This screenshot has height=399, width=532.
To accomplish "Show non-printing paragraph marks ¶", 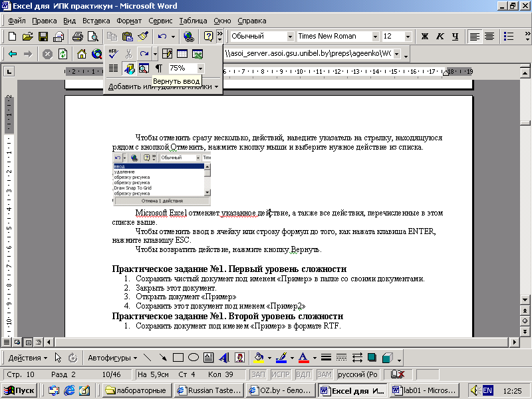I will pos(159,68).
